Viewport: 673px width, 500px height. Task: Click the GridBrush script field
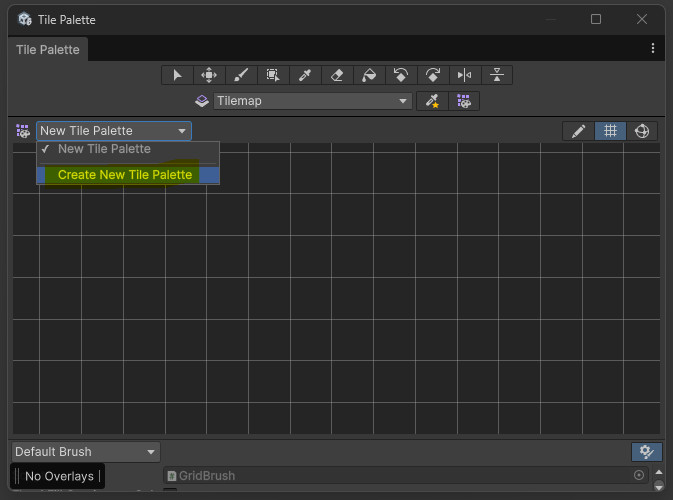(406, 476)
